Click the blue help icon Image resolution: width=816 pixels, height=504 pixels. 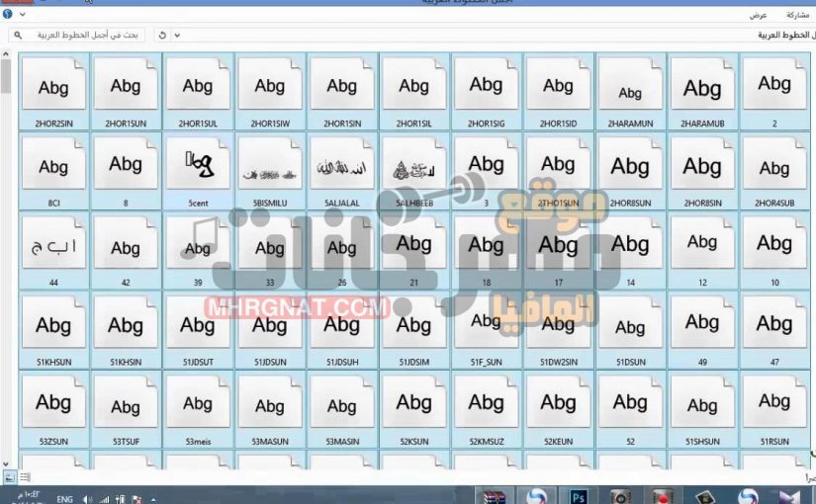tap(8, 15)
